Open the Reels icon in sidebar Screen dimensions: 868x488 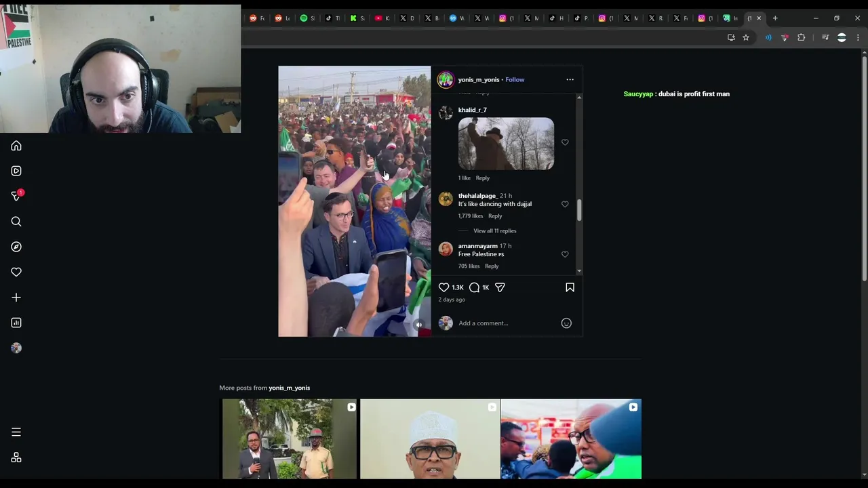[16, 171]
